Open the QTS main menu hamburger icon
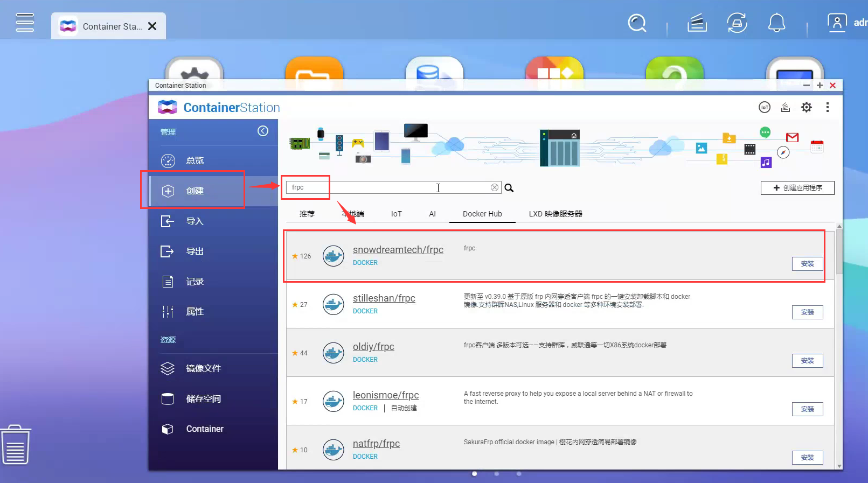 click(x=25, y=23)
